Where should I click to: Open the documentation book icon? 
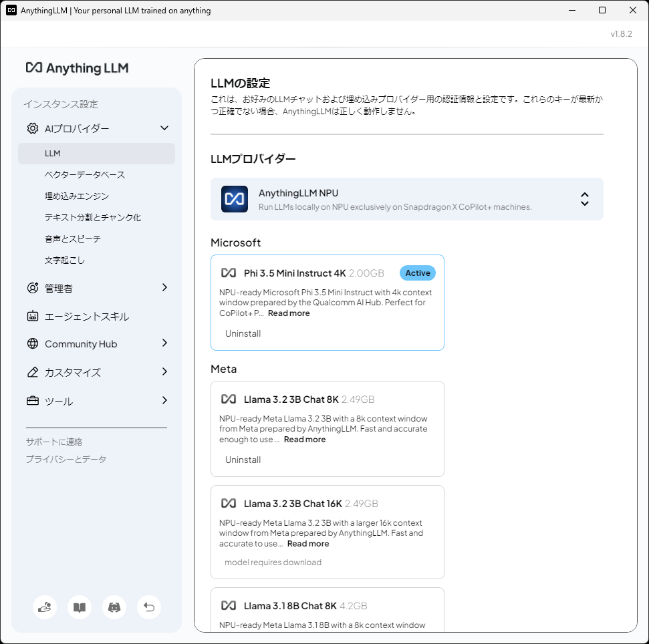pyautogui.click(x=80, y=607)
